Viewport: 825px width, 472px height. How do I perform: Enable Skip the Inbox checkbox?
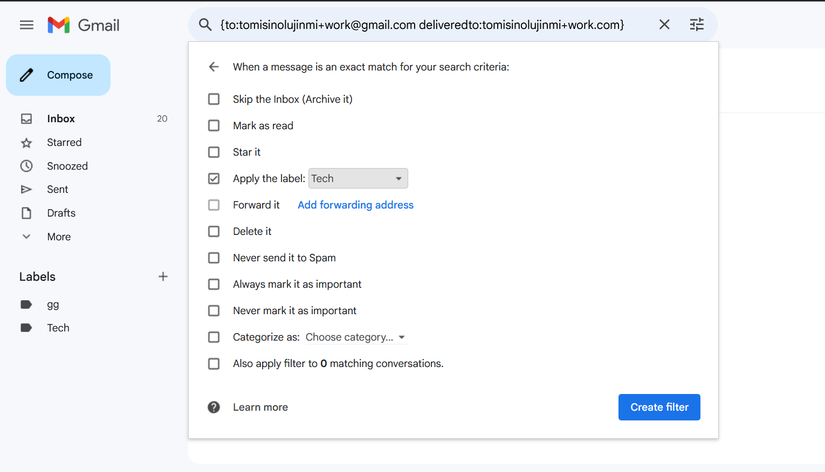(214, 99)
